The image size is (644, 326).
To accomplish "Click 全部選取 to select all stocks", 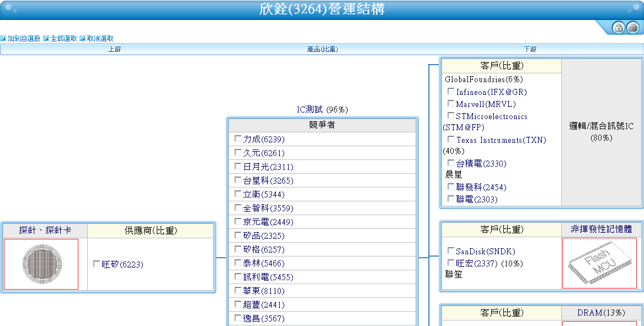I will (63, 38).
